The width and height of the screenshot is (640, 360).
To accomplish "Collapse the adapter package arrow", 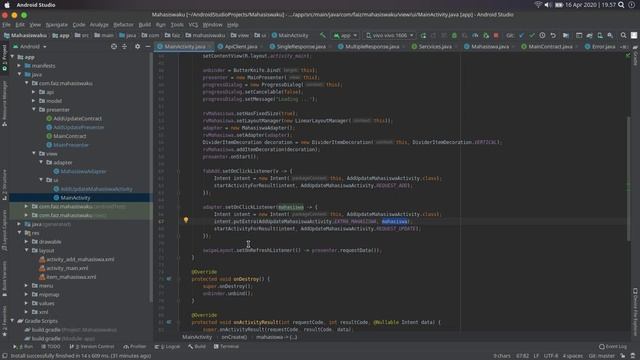I will [x=41, y=162].
